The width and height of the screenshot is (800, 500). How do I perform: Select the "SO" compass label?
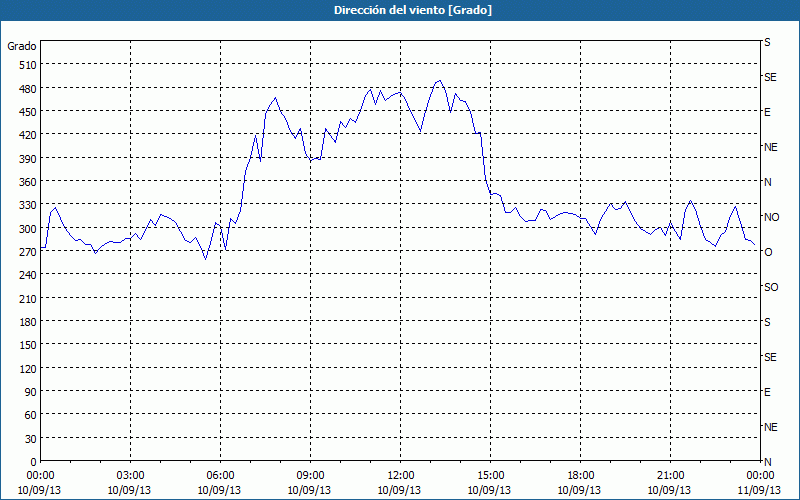point(771,287)
